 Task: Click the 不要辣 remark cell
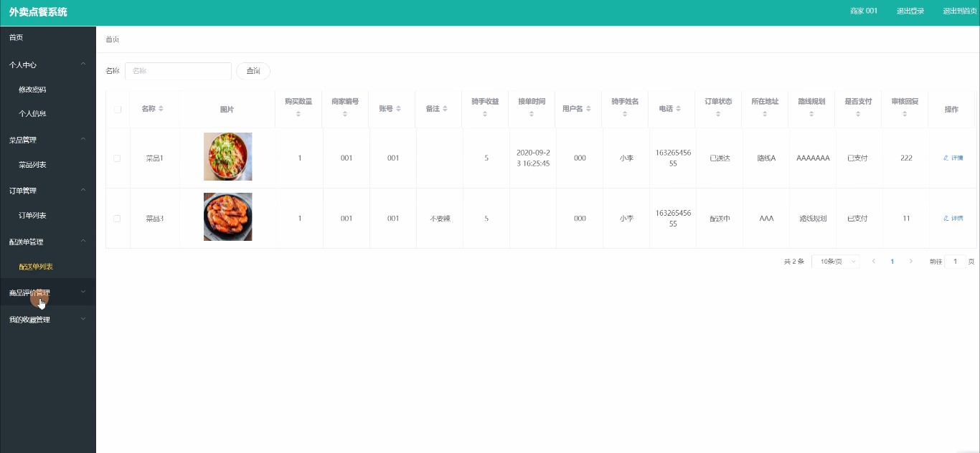tap(440, 219)
